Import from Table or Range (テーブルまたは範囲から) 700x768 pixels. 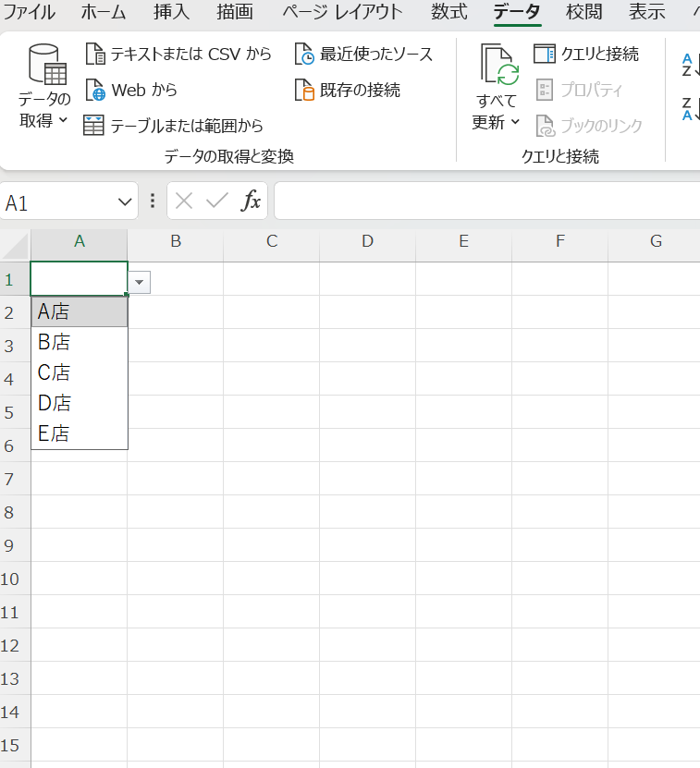174,126
